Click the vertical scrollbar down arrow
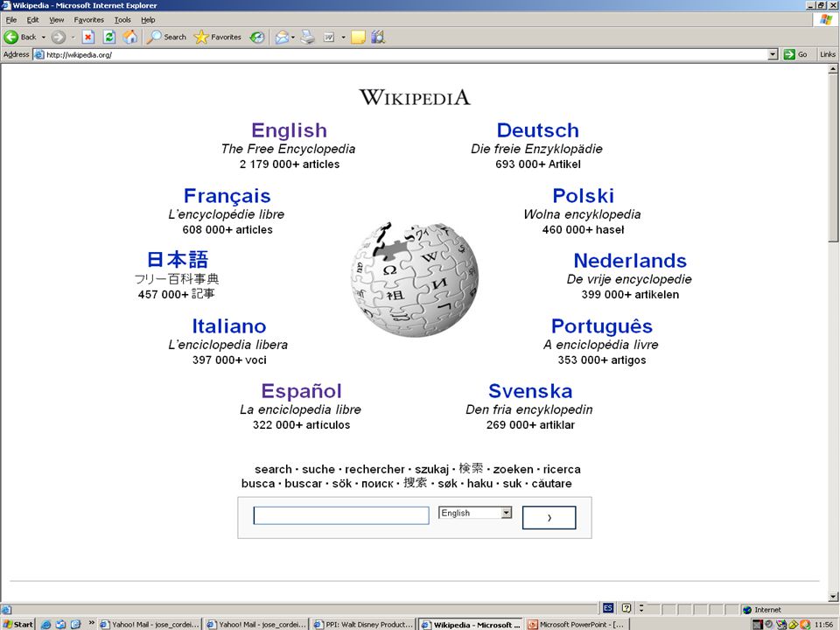 pyautogui.click(x=833, y=596)
